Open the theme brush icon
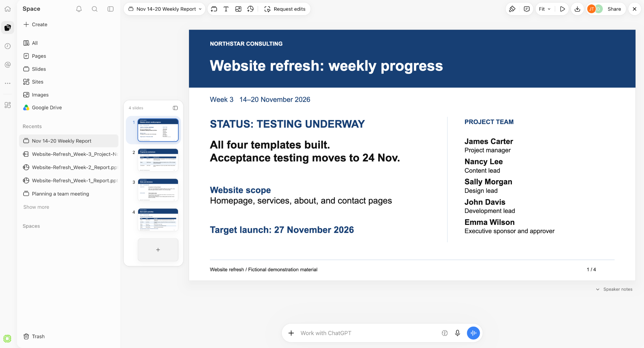 pyautogui.click(x=512, y=9)
